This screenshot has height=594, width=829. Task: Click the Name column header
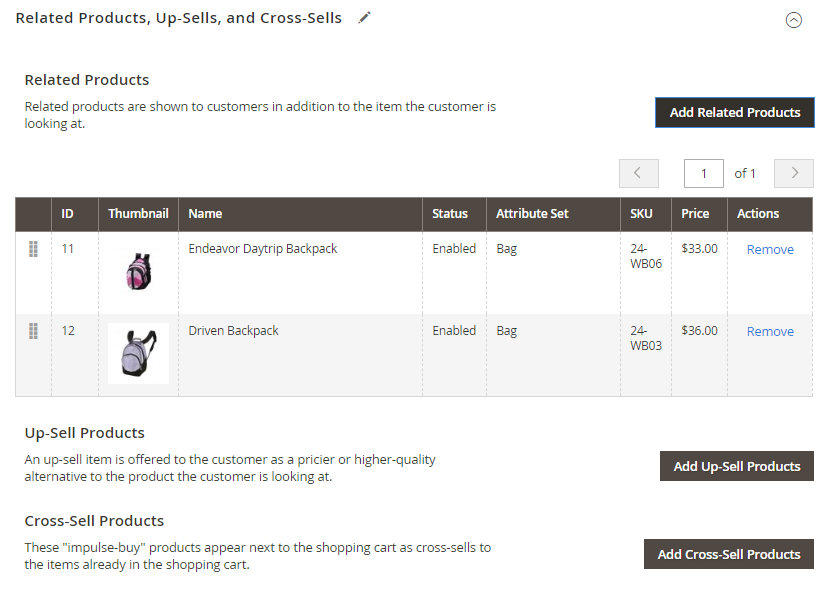coord(205,213)
